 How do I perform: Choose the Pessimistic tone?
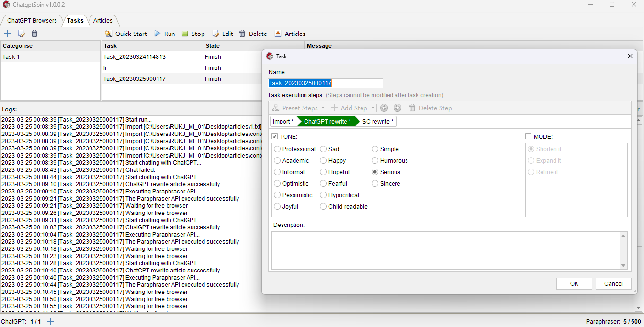(293, 195)
